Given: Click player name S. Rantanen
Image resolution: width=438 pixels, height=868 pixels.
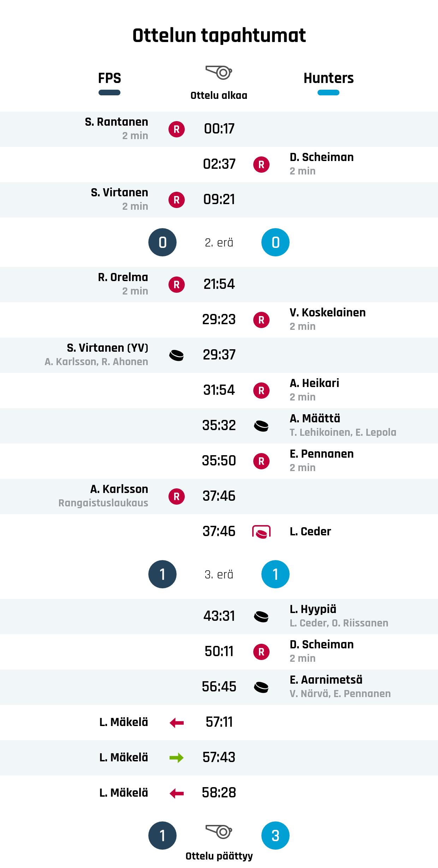Looking at the screenshot, I should (x=117, y=122).
